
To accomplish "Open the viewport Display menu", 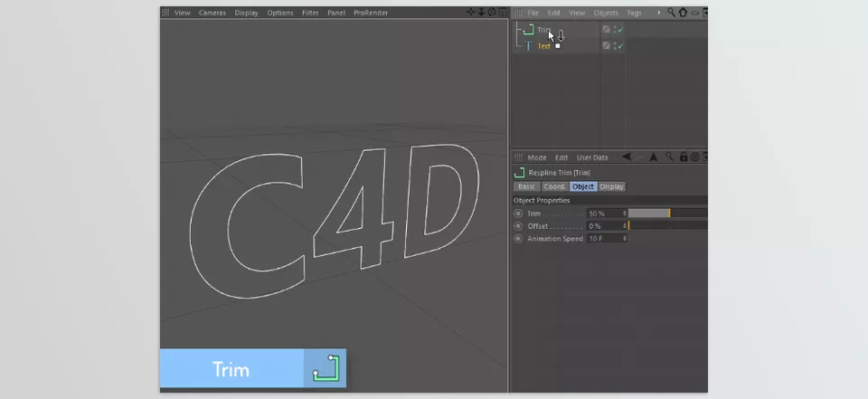I will [246, 13].
